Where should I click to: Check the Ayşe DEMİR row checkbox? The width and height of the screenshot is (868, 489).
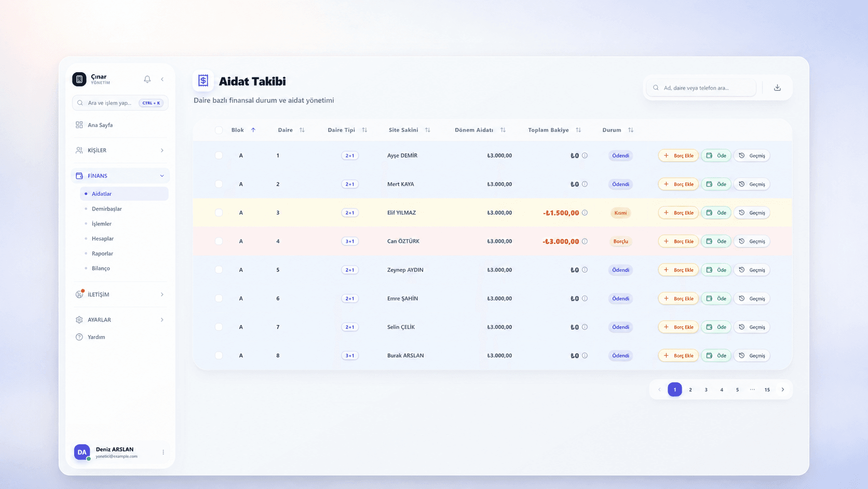(219, 155)
